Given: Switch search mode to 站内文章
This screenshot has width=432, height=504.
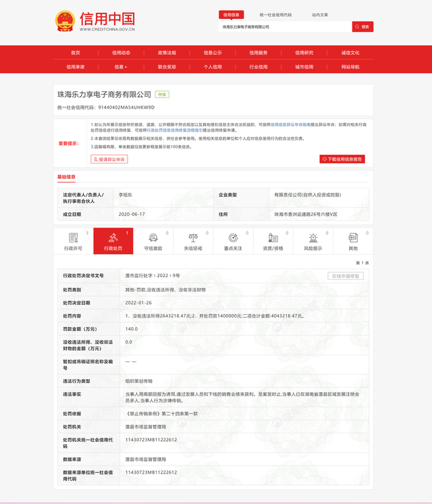Looking at the screenshot, I should (x=320, y=14).
